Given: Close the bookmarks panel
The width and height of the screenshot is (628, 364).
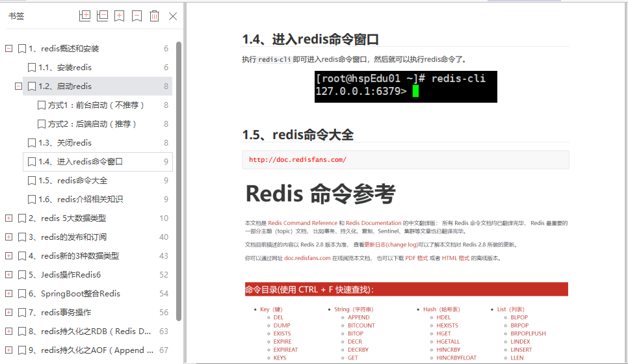Looking at the screenshot, I should (x=173, y=16).
